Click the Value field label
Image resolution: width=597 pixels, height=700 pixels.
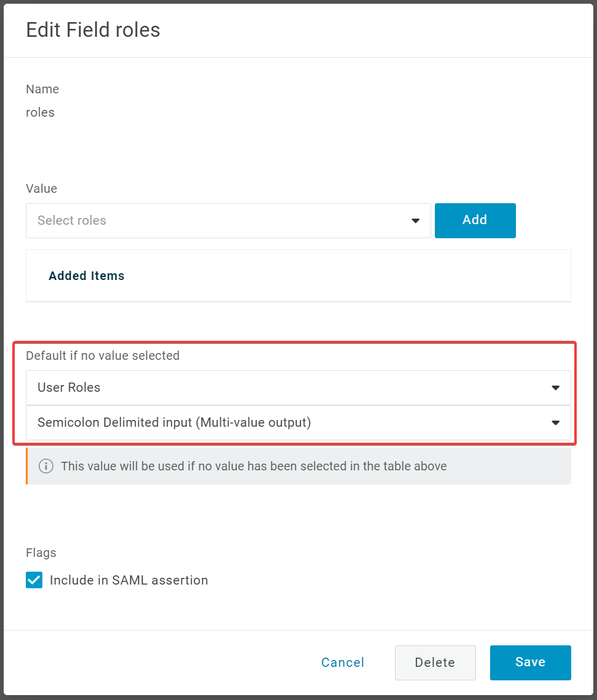tap(42, 189)
